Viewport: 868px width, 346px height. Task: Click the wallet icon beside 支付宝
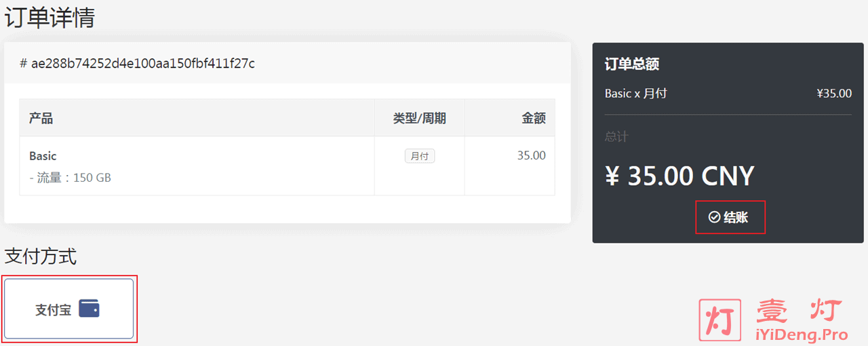tap(89, 309)
